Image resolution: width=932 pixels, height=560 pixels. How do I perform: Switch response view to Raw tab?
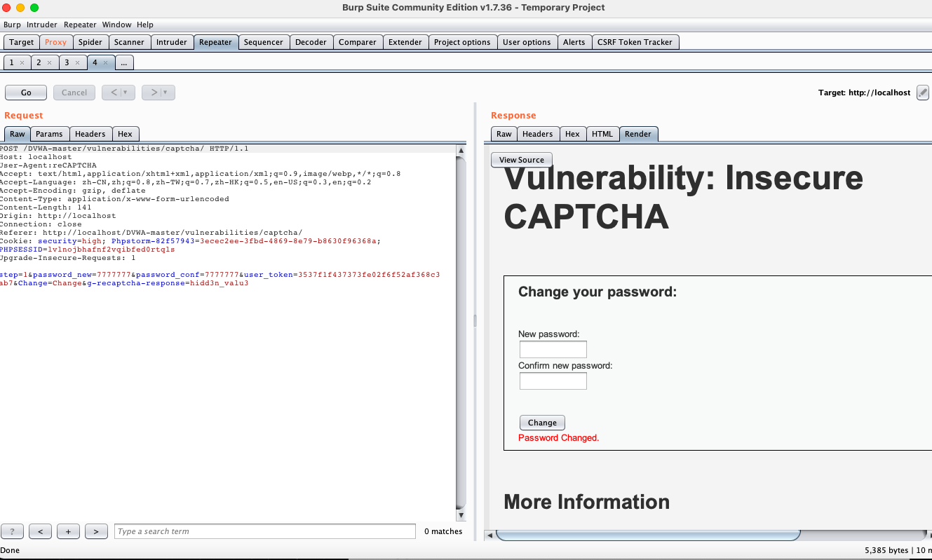click(504, 134)
